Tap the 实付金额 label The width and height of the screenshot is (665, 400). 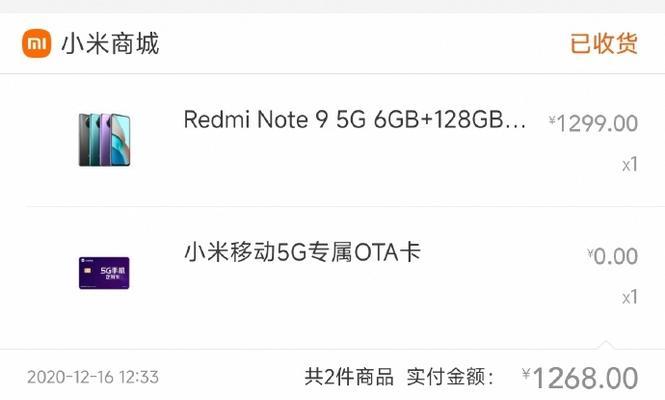tap(450, 377)
